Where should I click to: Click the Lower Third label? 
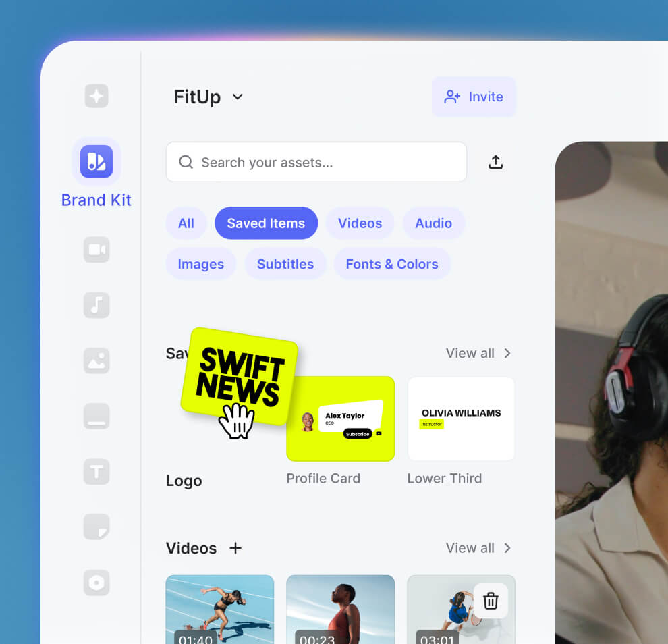(x=445, y=478)
